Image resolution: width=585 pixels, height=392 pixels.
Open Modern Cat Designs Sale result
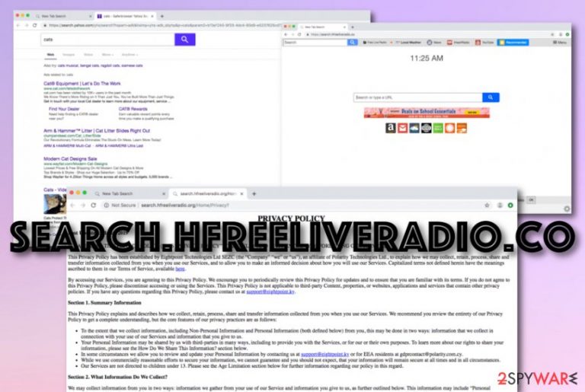tap(70, 159)
